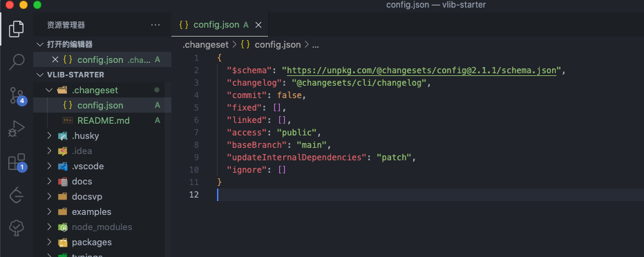Click the "linked" key on line 6
Viewport: 644px width, 257px height.
pos(247,120)
